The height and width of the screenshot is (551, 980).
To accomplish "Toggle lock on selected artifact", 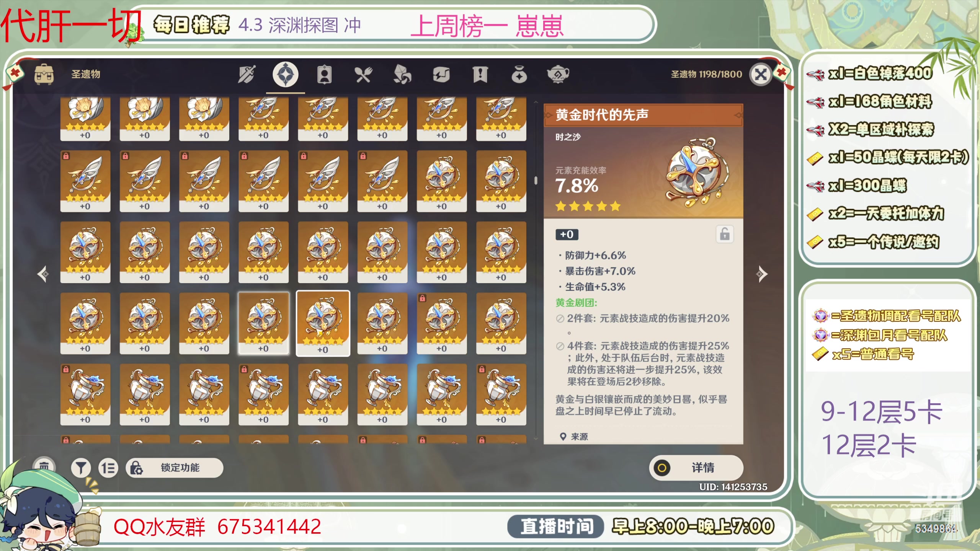I will pyautogui.click(x=725, y=234).
